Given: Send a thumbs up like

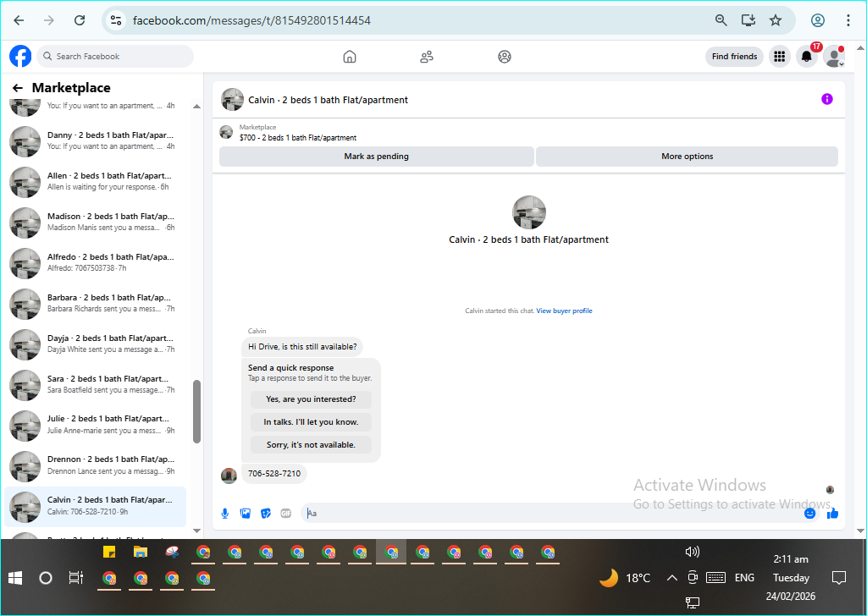Looking at the screenshot, I should coord(833,514).
